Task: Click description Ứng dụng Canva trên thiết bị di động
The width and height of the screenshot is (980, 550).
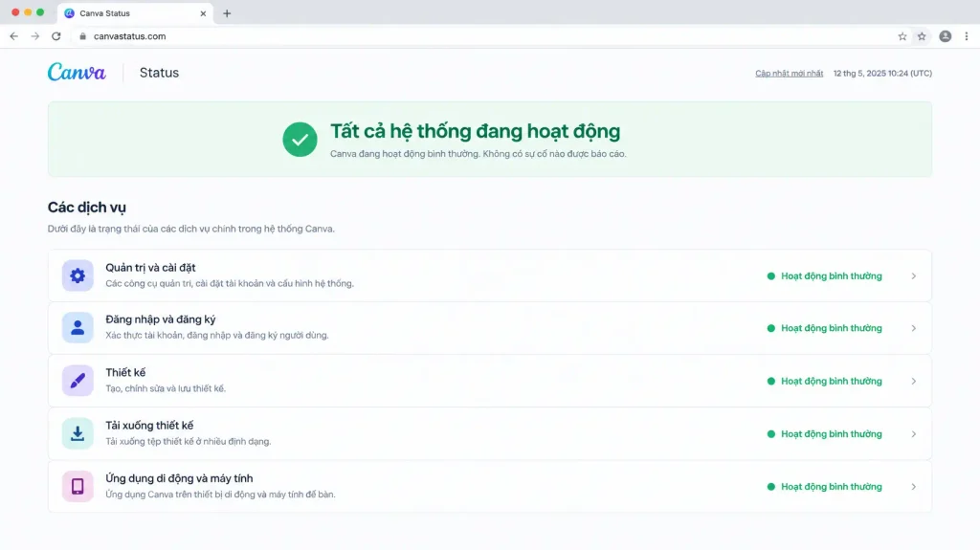Action: pyautogui.click(x=220, y=495)
